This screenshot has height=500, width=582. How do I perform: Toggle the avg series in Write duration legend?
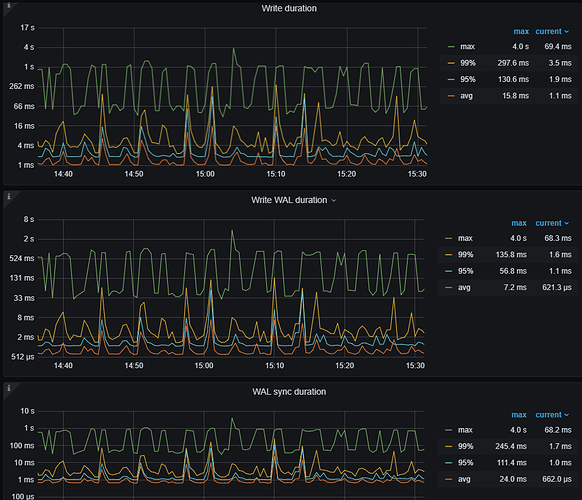point(467,96)
